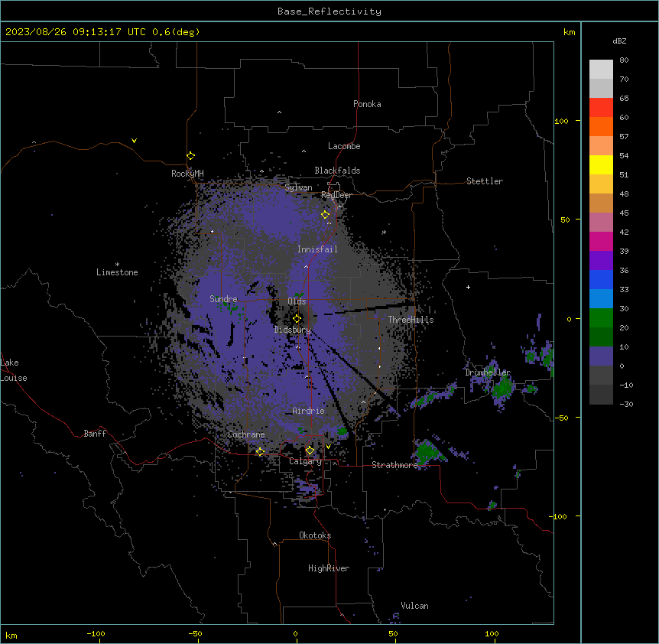Click the Sylvan label on map
This screenshot has height=644, width=659.
coord(298,187)
